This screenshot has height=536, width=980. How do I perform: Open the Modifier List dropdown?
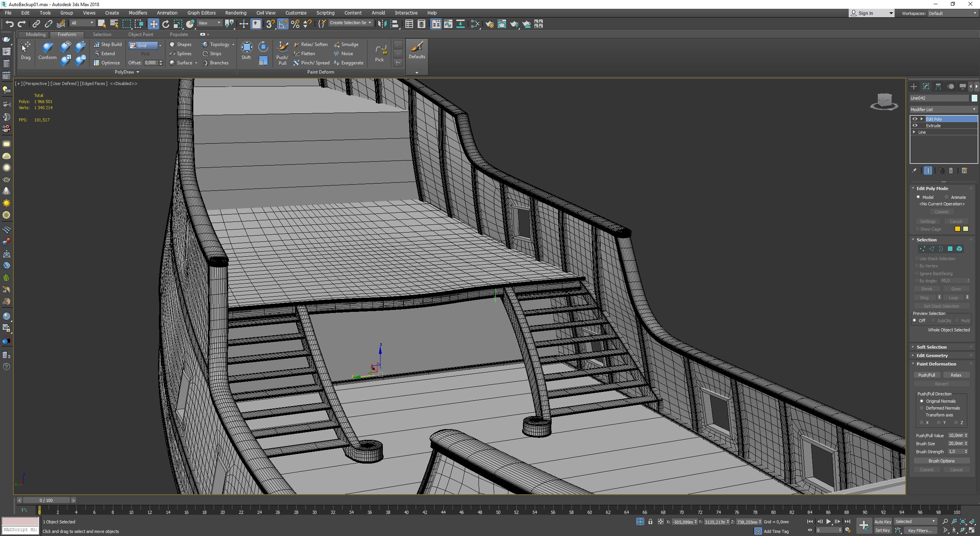coord(943,110)
